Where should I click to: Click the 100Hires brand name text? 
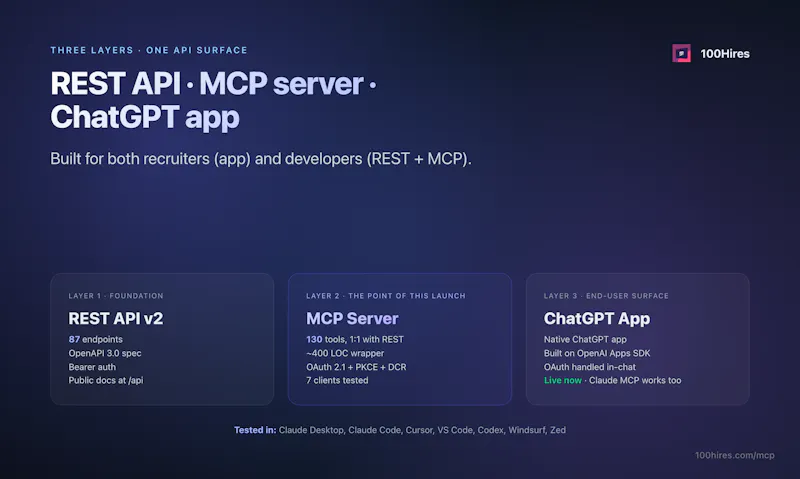724,54
